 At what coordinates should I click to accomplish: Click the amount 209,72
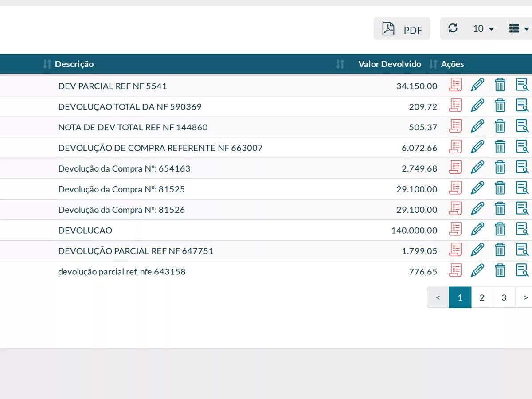[423, 107]
